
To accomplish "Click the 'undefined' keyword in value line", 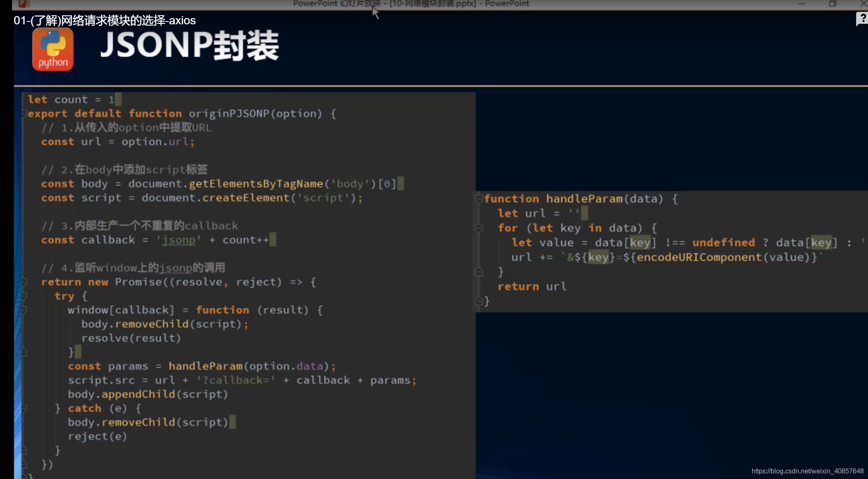I will coord(724,242).
